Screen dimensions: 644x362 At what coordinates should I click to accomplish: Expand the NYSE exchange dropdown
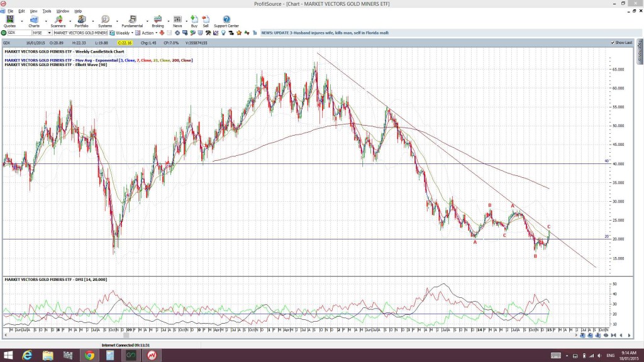point(49,33)
